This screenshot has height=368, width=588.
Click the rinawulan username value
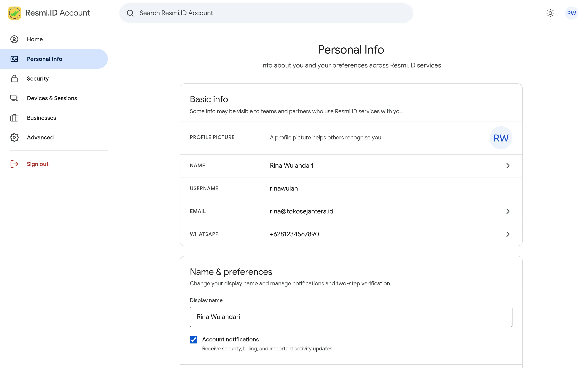click(x=284, y=188)
